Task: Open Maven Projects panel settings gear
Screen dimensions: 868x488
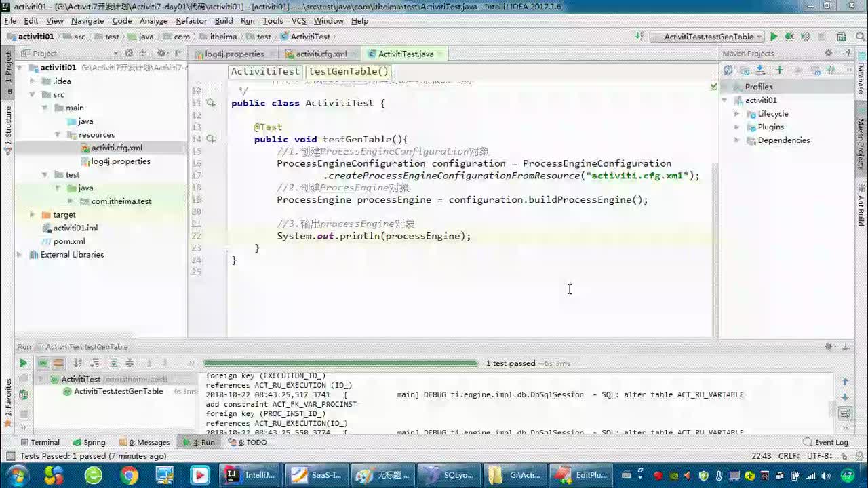Action: tap(829, 53)
